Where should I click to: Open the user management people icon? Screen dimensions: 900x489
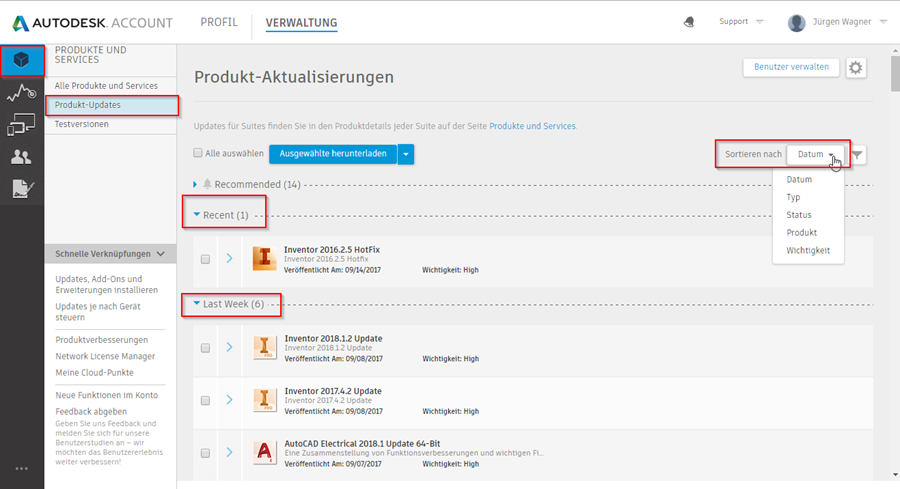pos(21,157)
